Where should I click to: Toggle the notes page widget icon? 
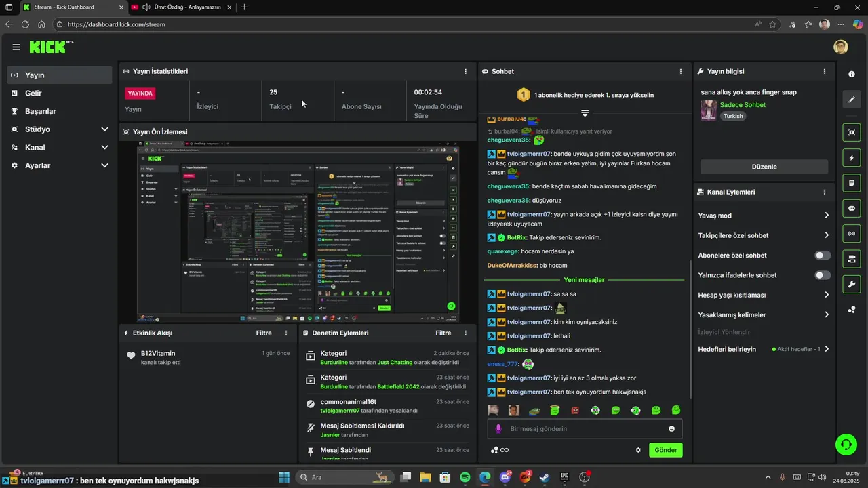[x=852, y=183]
